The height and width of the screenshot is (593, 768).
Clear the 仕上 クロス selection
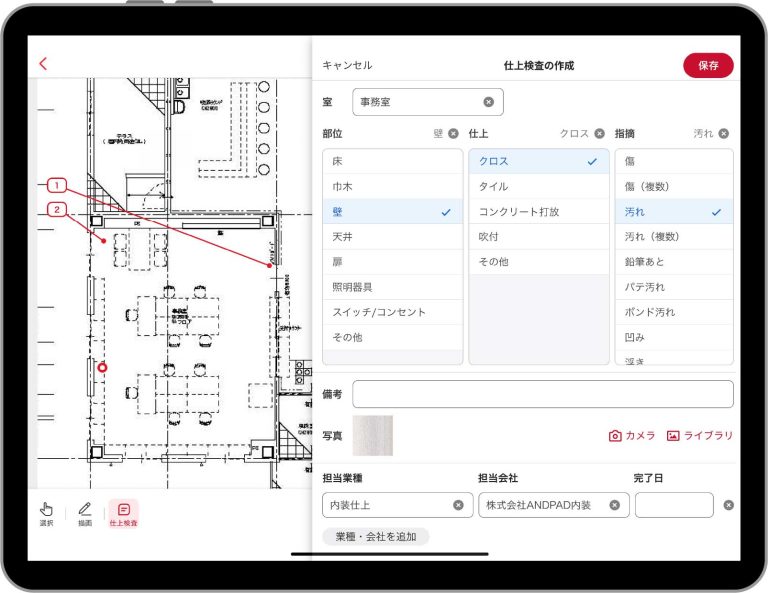tap(599, 133)
